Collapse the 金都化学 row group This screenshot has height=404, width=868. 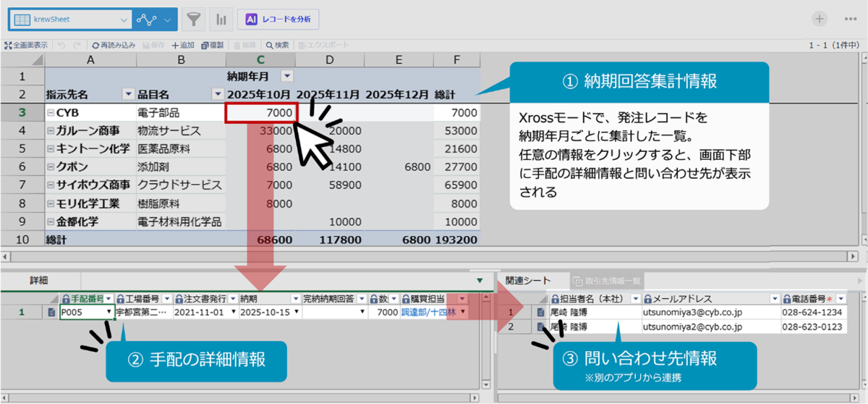(50, 222)
